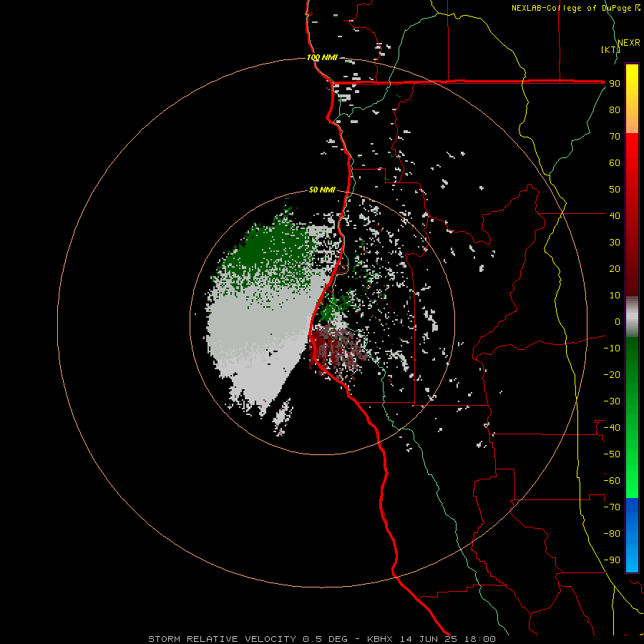Click the NEXR label above the color bar
The image size is (644, 644).
(x=629, y=43)
